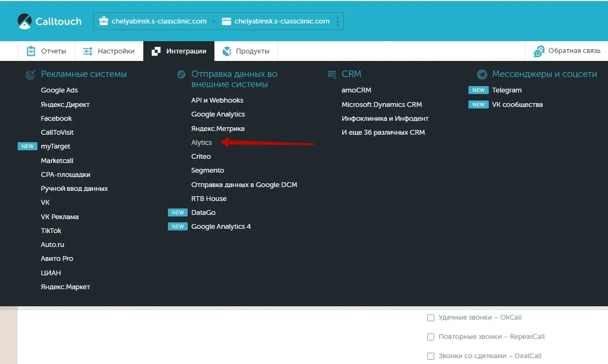Select Google Analytics in data export list
This screenshot has width=608, height=364.
218,114
